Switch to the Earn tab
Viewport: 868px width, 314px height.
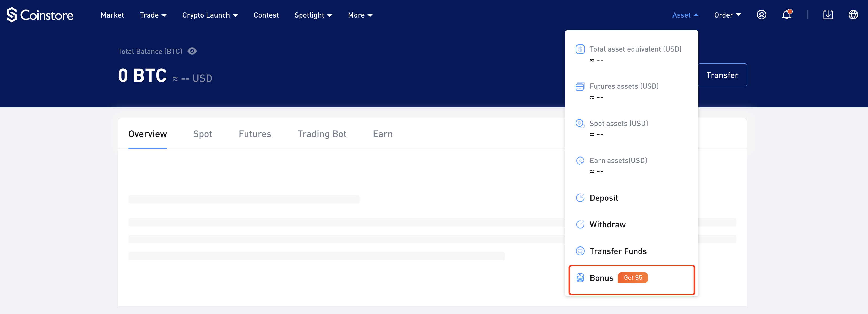point(383,134)
